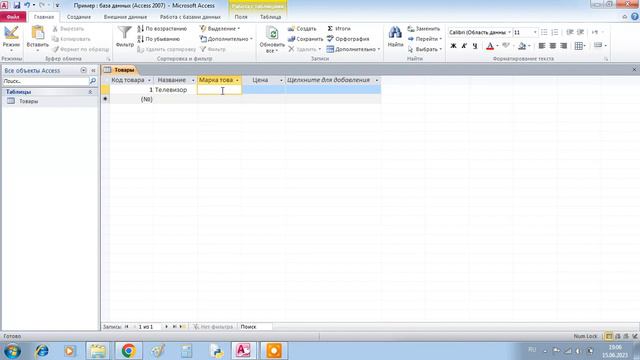Switch to the Таблица ribbon tab
Screen dimensions: 640x360
point(270,17)
